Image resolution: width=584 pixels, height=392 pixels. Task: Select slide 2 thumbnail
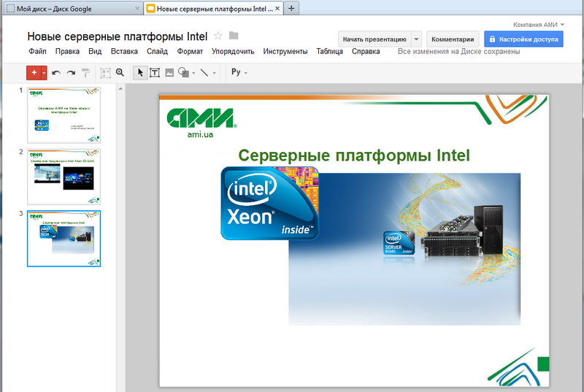point(64,177)
